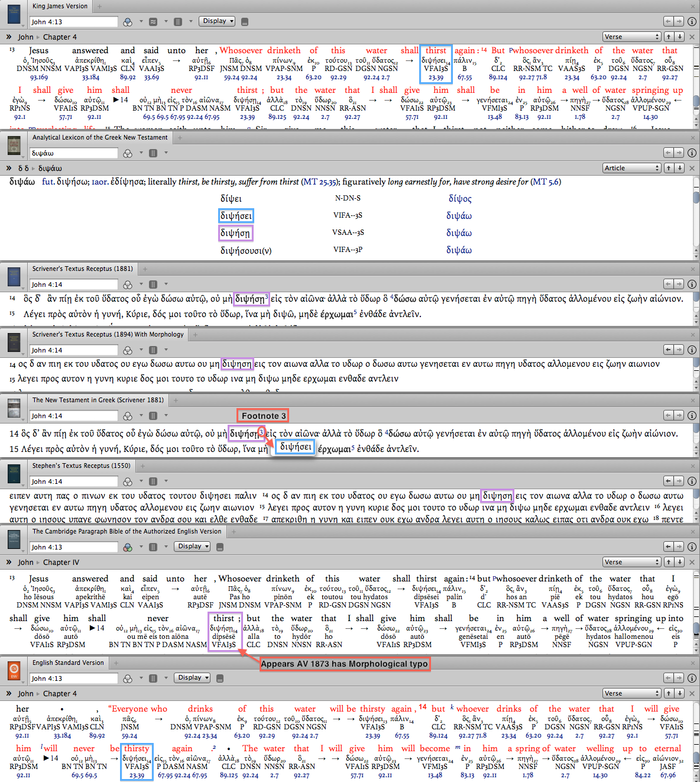
Task: Go back in Scrivener's 1894 With Morphology panel
Action: [x=668, y=350]
